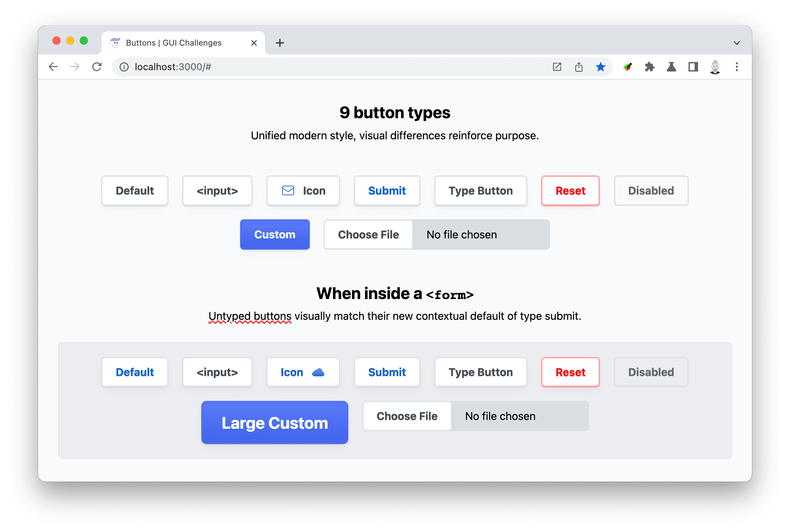Screen dimensions: 790x532
Task: Click the Reset button outside form
Action: click(x=569, y=191)
